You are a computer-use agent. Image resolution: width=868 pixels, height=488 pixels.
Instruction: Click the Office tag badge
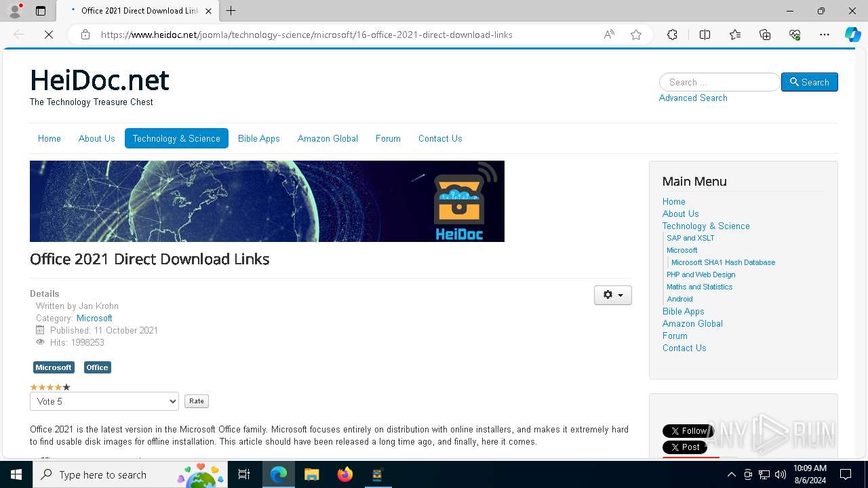(97, 367)
